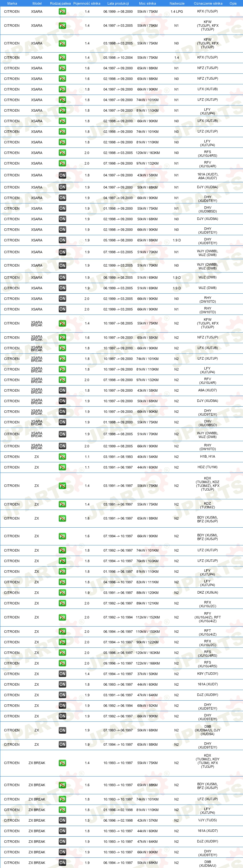The image size is (243, 868).
Task: Click the Nadwozie column header
Action: click(x=177, y=3)
